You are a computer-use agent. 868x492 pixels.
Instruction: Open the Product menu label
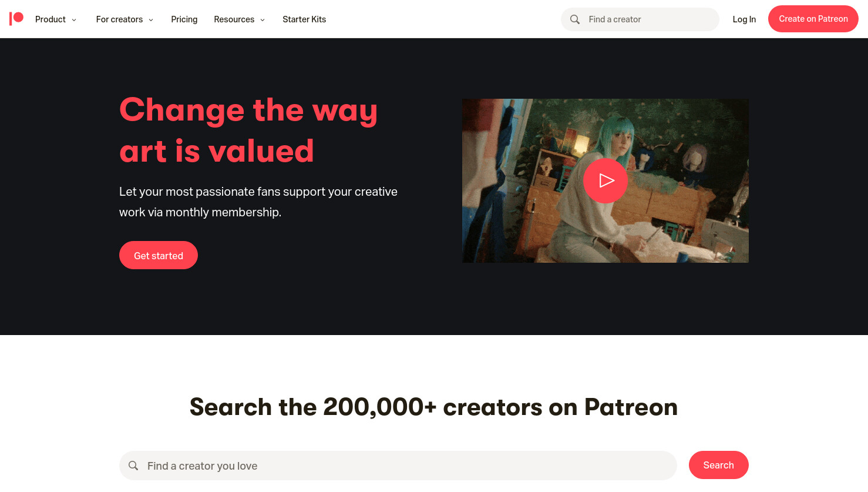point(51,19)
